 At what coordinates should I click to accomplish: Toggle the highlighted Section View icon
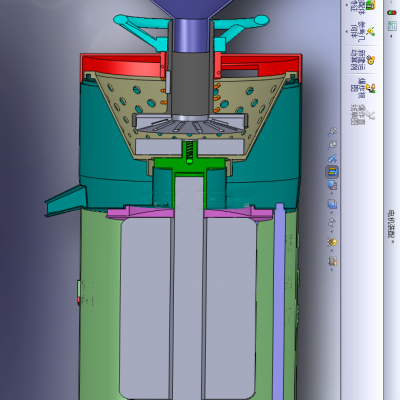[332, 172]
